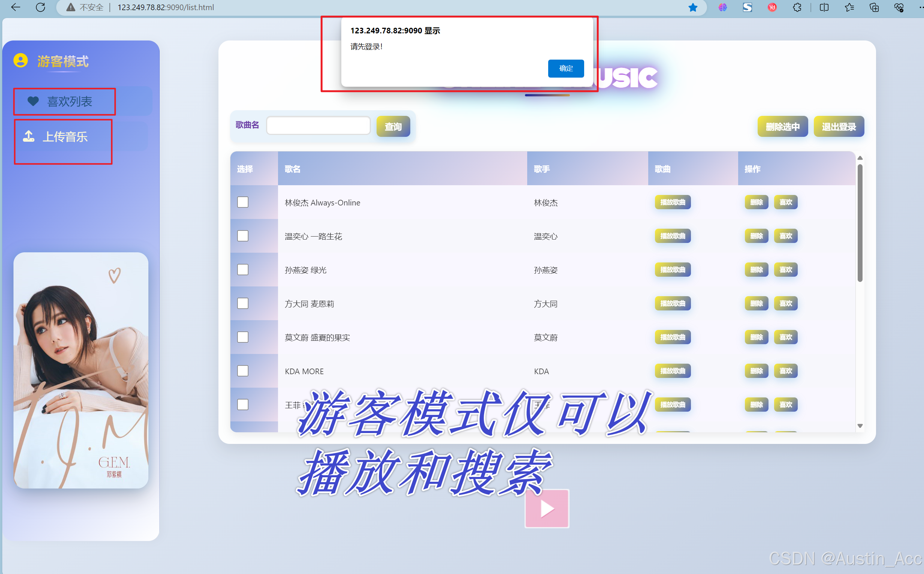Click the browser back arrow

tap(16, 7)
